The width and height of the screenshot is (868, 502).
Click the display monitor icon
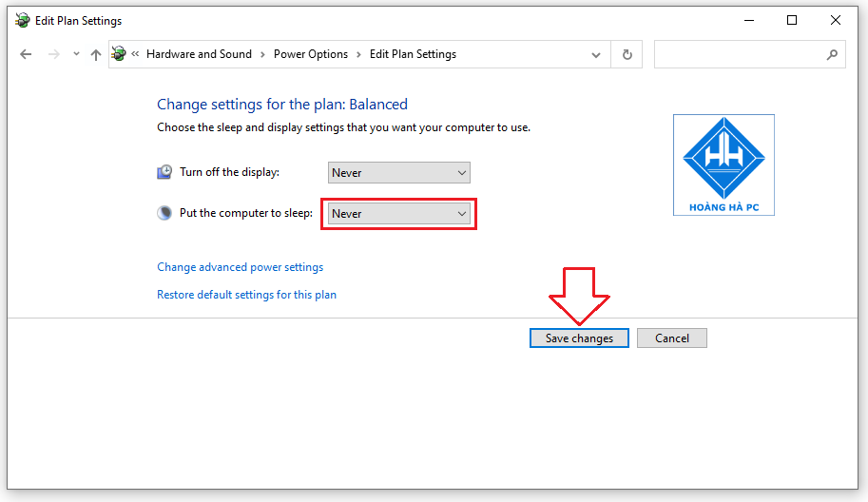click(x=164, y=172)
